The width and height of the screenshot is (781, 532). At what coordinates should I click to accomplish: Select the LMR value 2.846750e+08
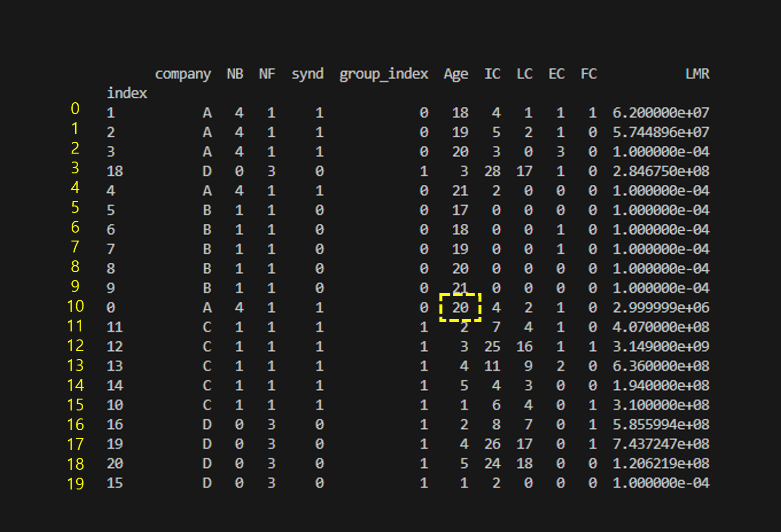point(661,171)
